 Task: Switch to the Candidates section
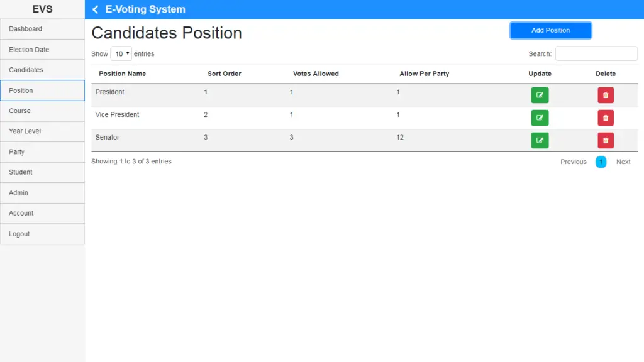25,70
